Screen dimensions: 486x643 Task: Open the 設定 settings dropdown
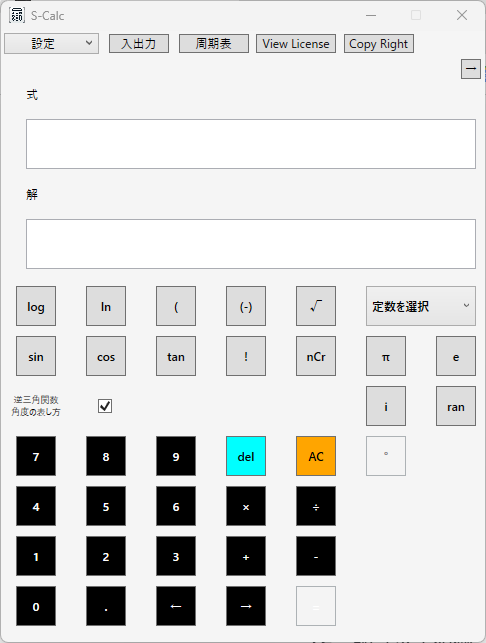[52, 43]
